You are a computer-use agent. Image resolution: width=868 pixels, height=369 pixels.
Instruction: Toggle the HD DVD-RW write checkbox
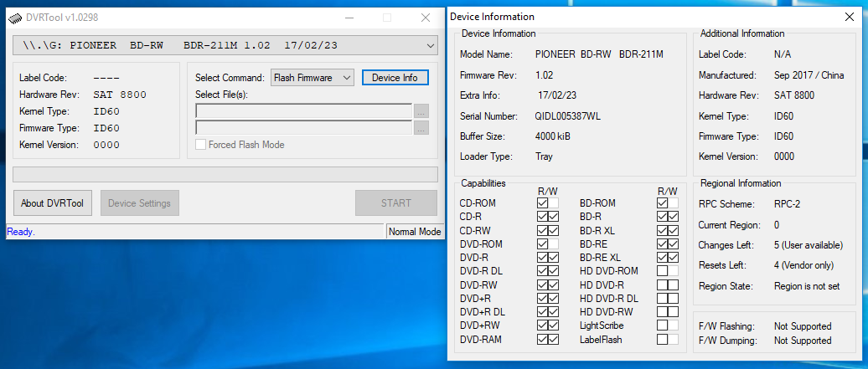673,312
